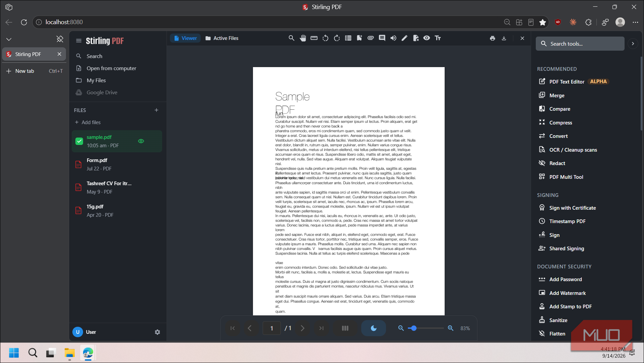The height and width of the screenshot is (363, 644).
Task: Open the browser three-dots menu
Action: click(x=635, y=22)
